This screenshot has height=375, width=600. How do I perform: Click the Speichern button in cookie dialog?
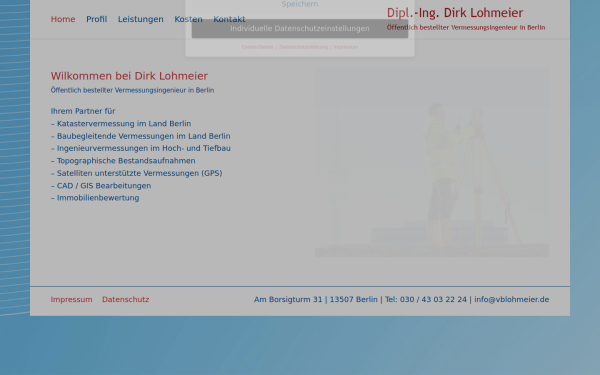[x=300, y=4]
